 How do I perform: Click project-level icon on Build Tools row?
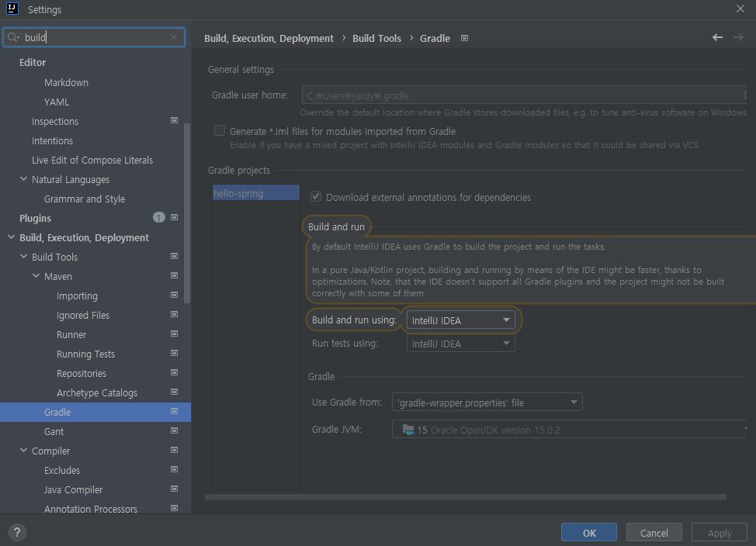point(174,257)
